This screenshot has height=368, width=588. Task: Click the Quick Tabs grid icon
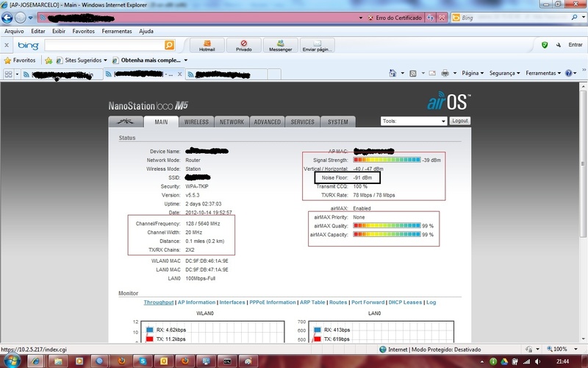pos(8,74)
